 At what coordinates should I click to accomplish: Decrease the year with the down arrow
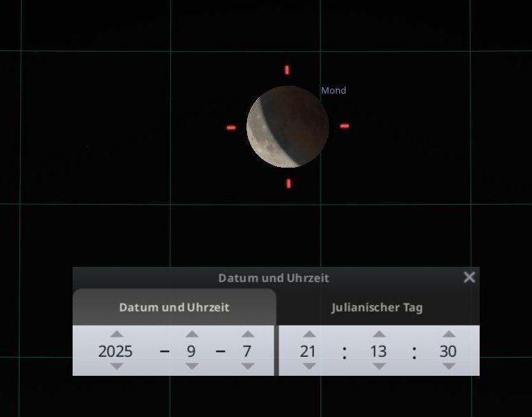[117, 367]
